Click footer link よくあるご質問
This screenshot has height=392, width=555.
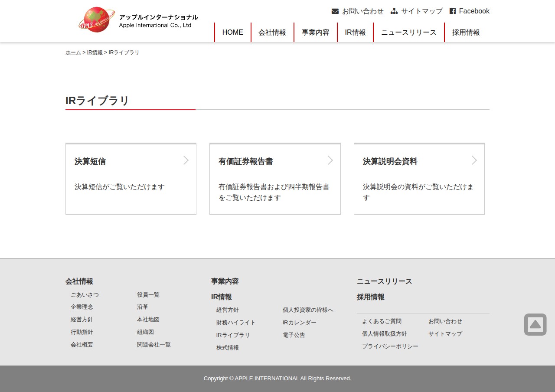(382, 321)
